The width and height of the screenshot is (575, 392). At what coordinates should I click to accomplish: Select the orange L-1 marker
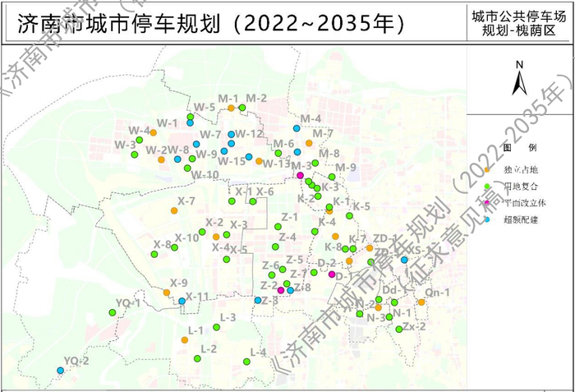coord(185,340)
